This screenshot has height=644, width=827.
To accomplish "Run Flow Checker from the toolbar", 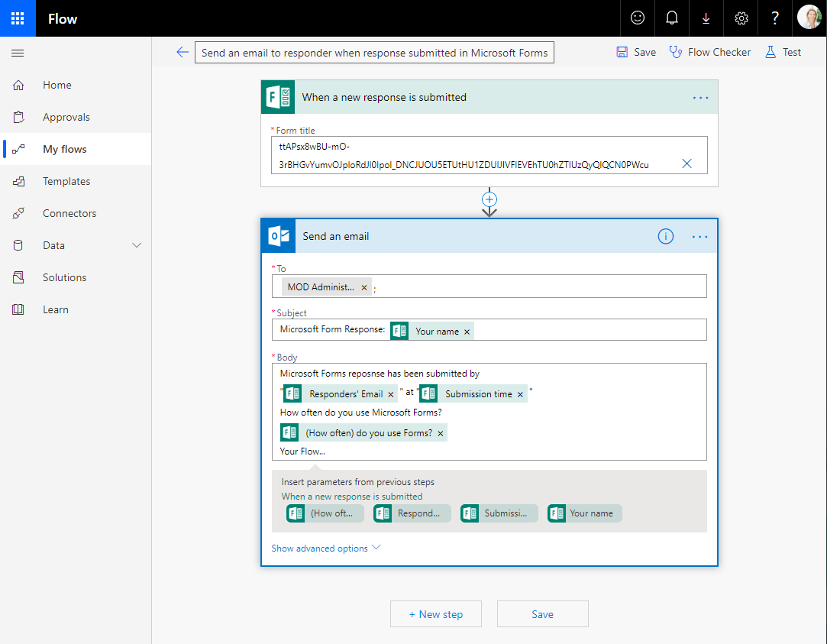I will coord(710,52).
